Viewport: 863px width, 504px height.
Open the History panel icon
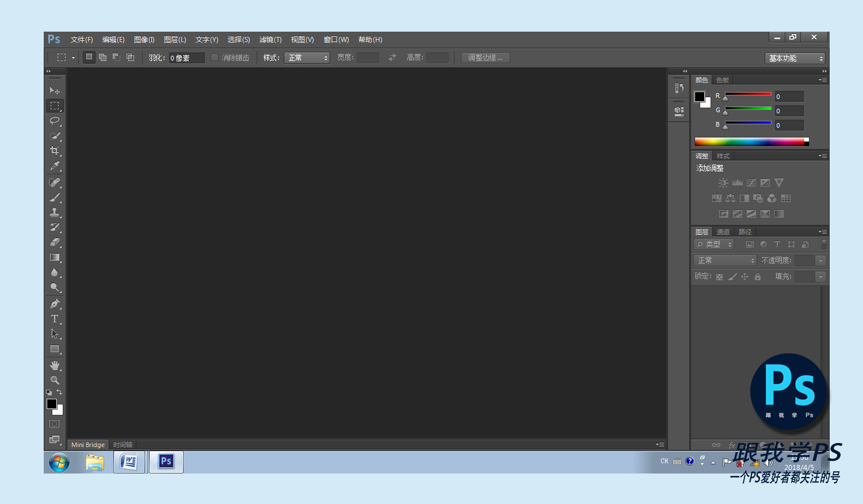point(679,88)
